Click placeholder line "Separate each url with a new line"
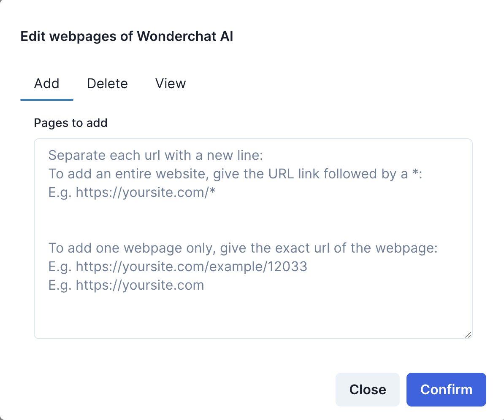 pyautogui.click(x=156, y=155)
